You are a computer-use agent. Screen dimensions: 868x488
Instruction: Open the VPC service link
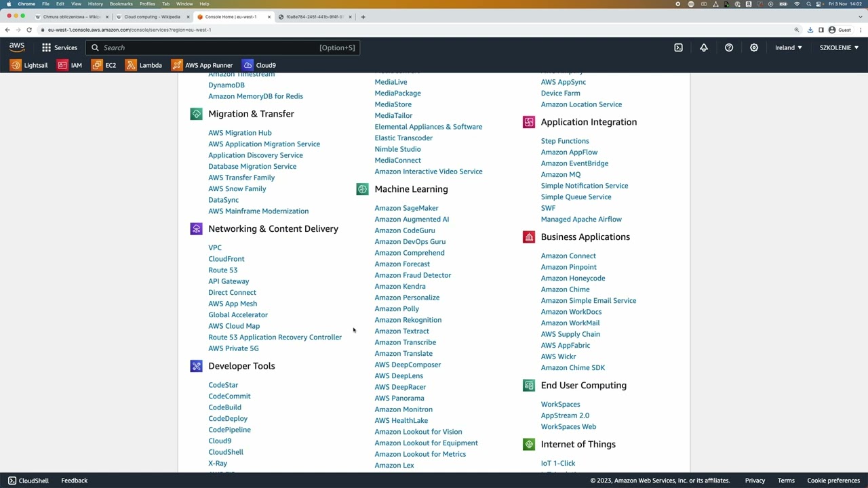pos(215,247)
